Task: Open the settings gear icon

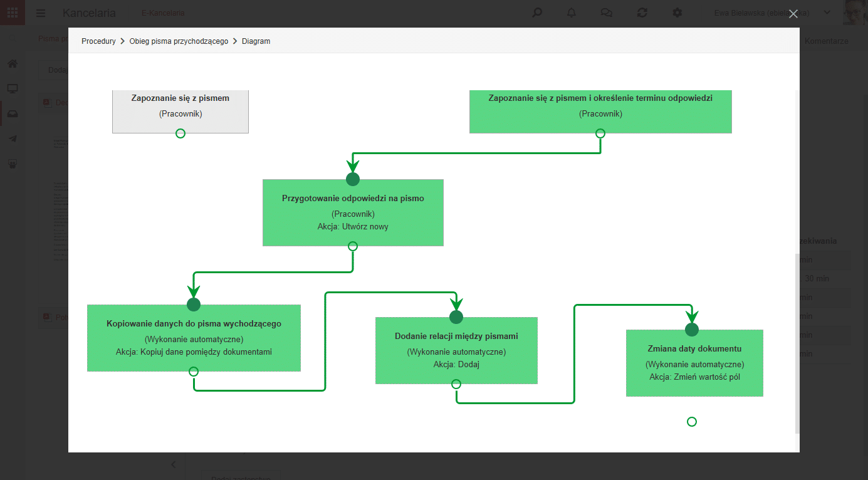Action: tap(677, 13)
